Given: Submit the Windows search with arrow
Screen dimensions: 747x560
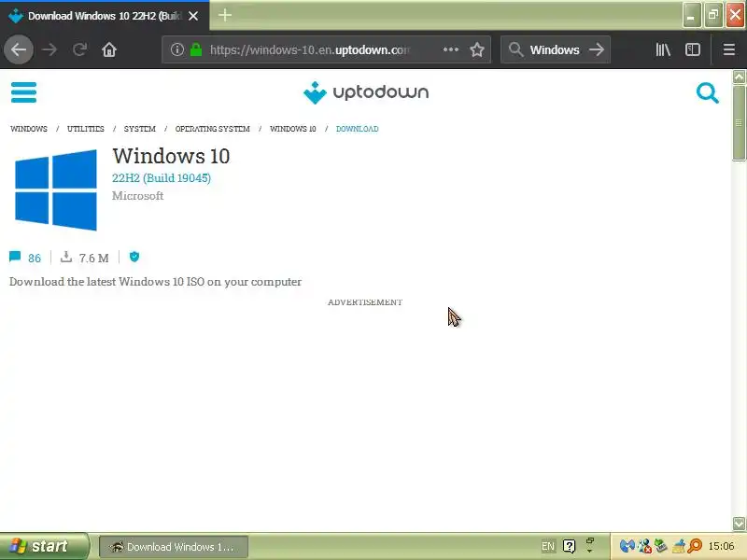Looking at the screenshot, I should (x=597, y=49).
